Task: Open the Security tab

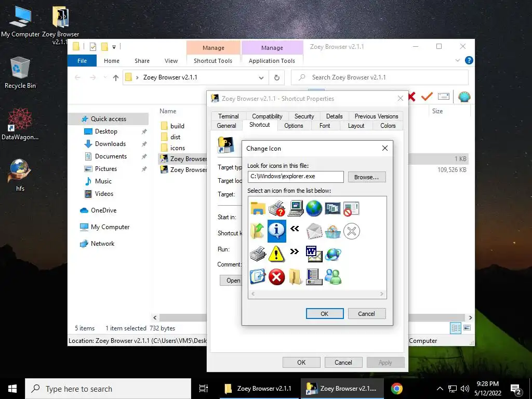Action: point(304,116)
